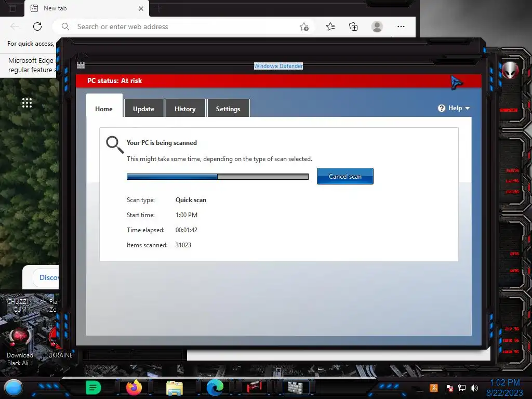
Task: Click the Discover button on Edge page
Action: point(46,277)
